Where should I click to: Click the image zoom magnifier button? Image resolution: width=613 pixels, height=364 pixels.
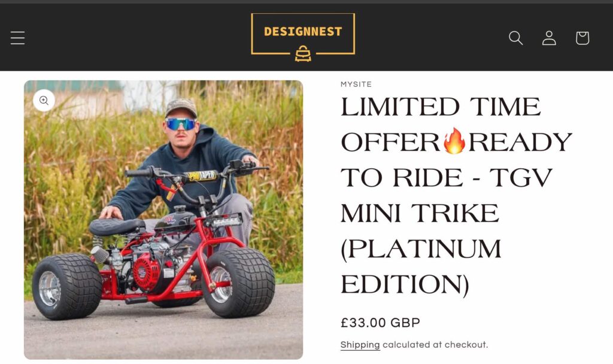coord(44,101)
